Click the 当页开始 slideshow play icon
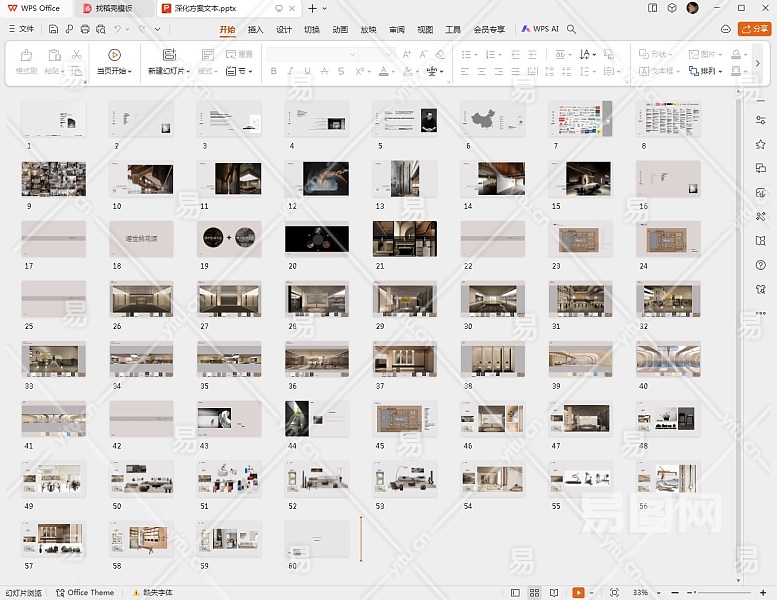Screen dimensions: 777x600 pos(114,55)
